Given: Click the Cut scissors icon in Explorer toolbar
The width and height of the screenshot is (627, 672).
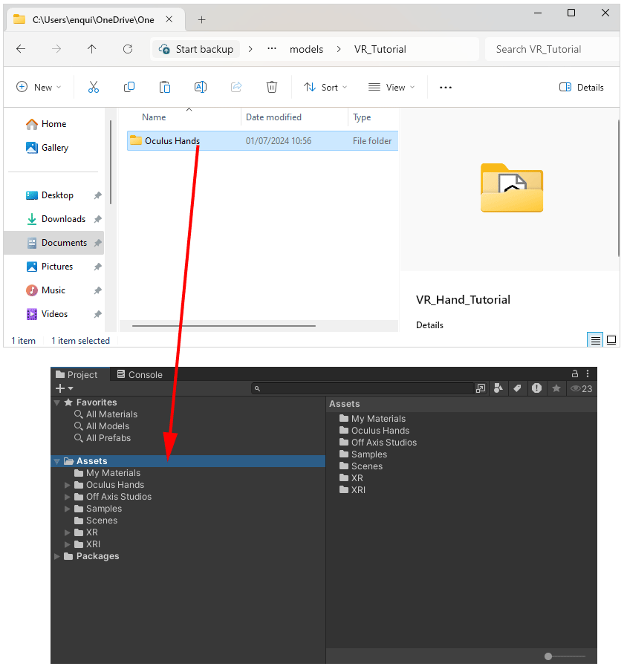Looking at the screenshot, I should pyautogui.click(x=94, y=87).
